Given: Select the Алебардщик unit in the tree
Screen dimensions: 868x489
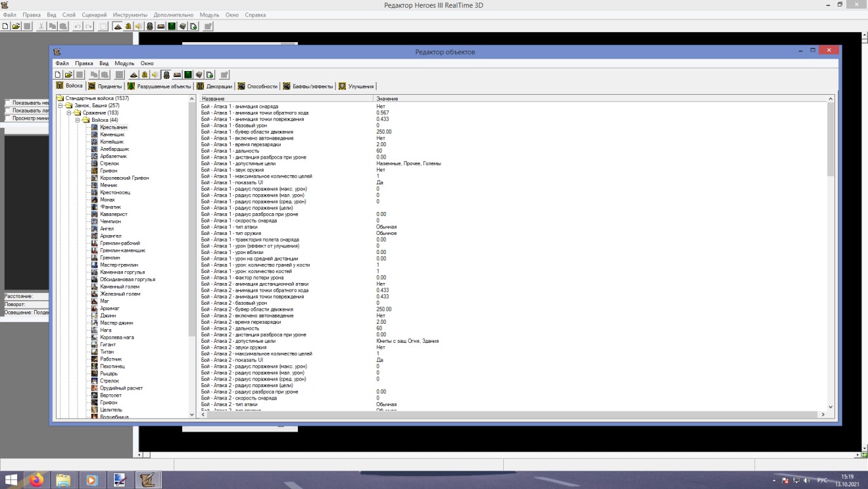Looking at the screenshot, I should pos(114,149).
